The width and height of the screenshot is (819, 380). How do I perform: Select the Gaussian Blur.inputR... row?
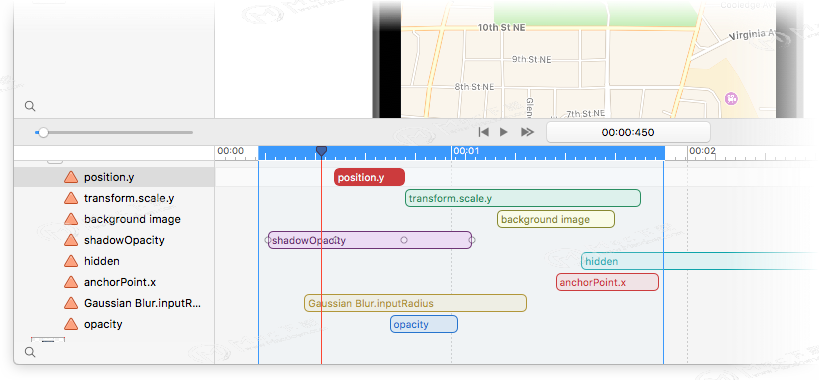tap(114, 303)
